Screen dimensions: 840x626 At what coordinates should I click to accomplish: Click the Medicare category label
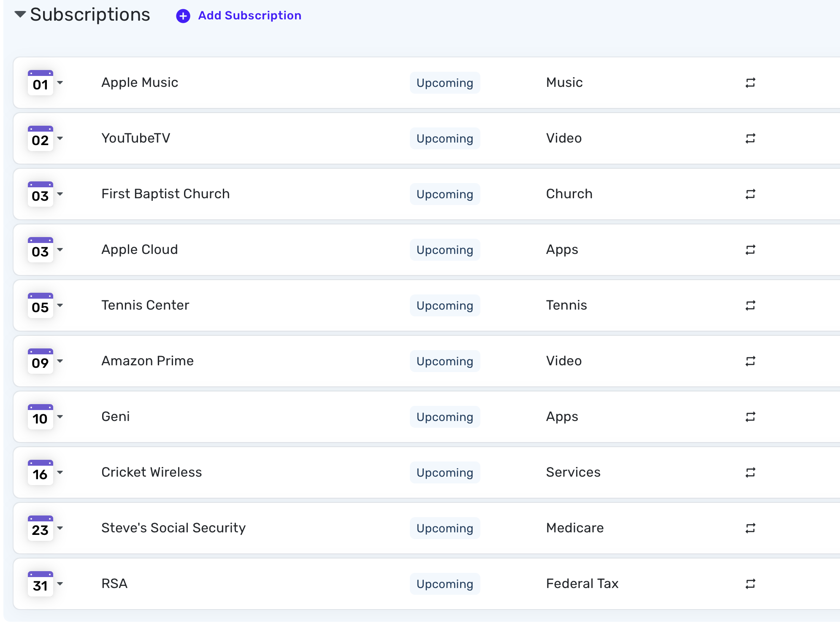tap(575, 528)
